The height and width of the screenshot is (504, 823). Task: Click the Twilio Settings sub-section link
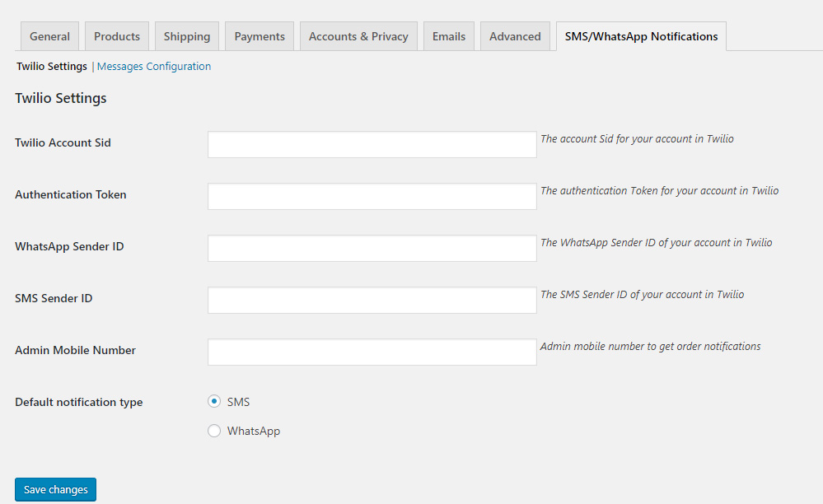pos(51,66)
